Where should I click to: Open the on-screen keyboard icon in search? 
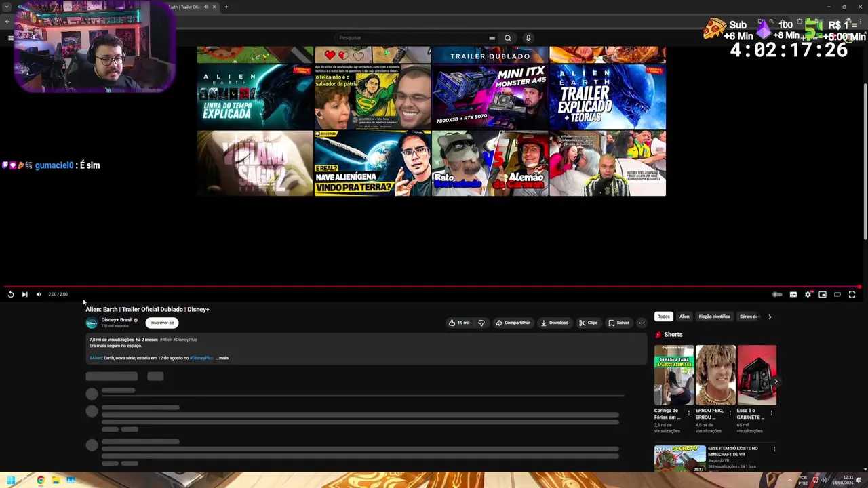tap(492, 38)
